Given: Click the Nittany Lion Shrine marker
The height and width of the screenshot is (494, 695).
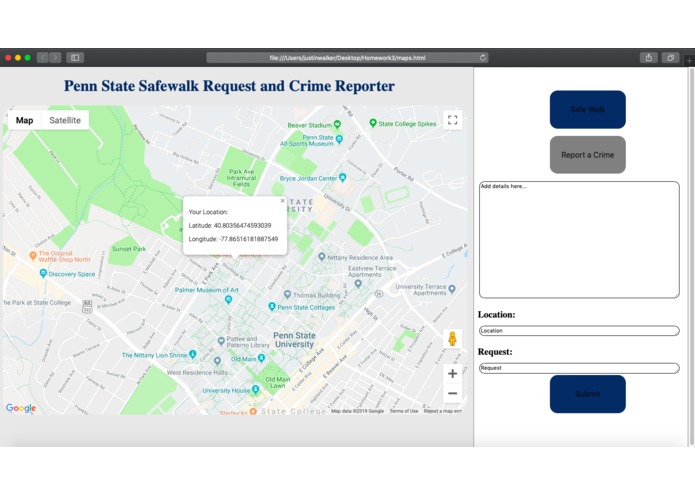Looking at the screenshot, I should pos(192,354).
